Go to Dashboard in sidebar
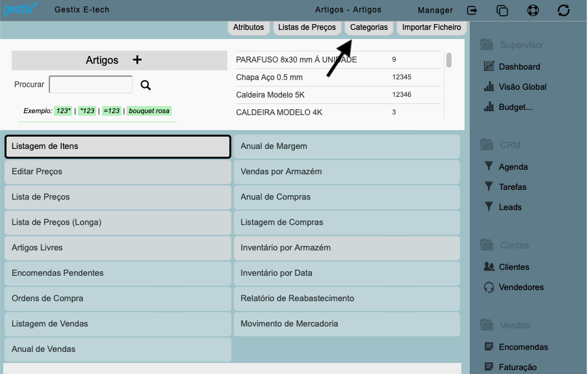Image resolution: width=588 pixels, height=374 pixels. point(519,67)
